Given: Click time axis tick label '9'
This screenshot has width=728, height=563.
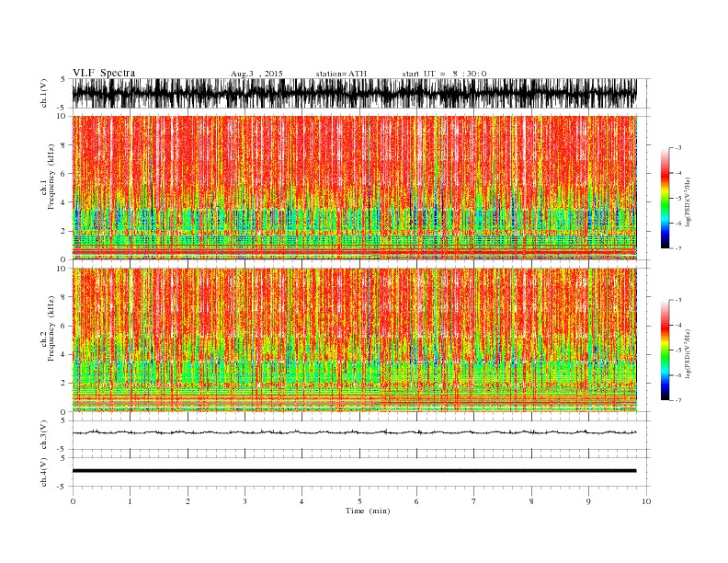Looking at the screenshot, I should coord(588,501).
